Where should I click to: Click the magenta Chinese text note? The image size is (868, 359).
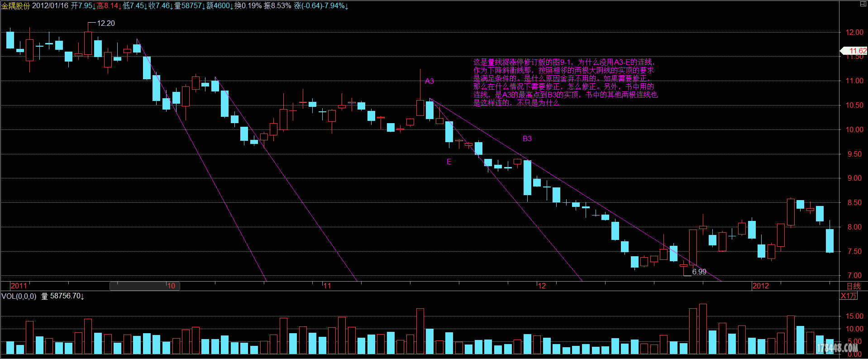(x=565, y=82)
